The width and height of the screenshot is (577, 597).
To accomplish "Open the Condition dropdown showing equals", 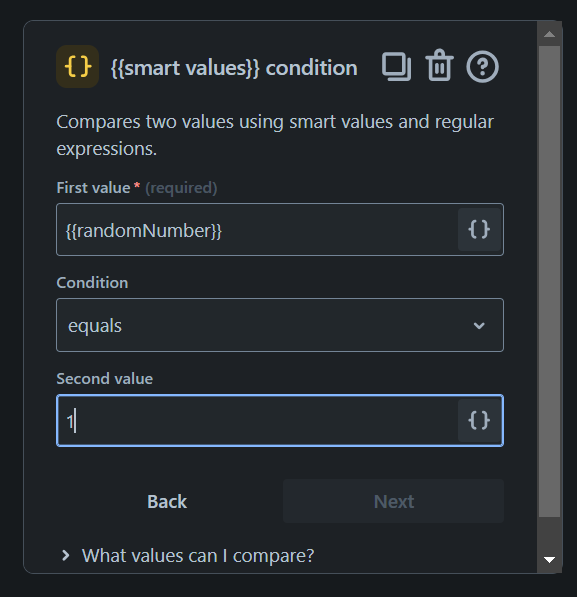I will pyautogui.click(x=280, y=325).
